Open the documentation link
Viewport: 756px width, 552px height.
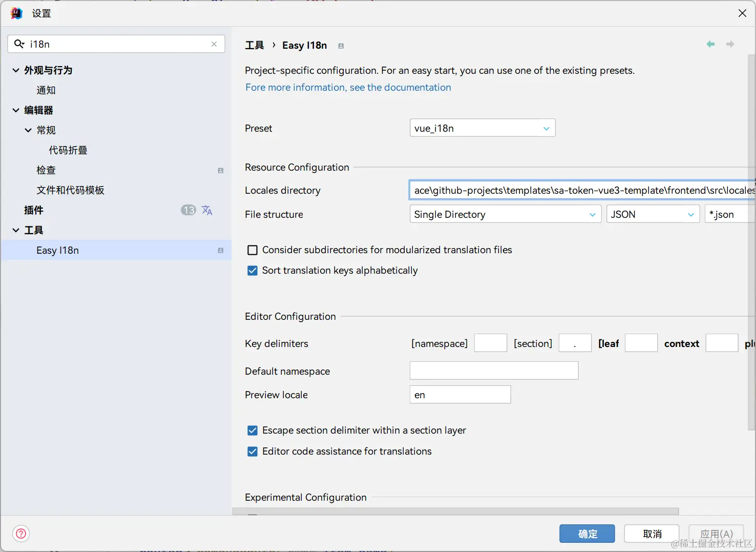click(x=348, y=87)
